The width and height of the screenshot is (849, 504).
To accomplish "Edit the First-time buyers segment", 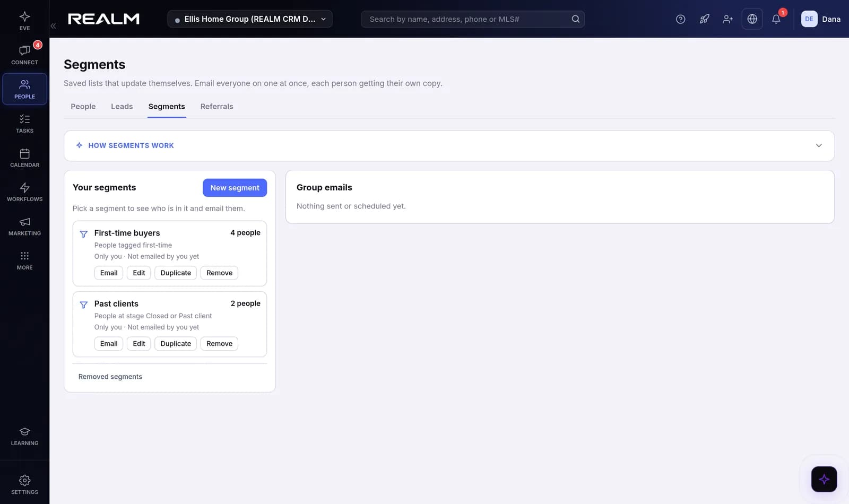I will coord(139,273).
